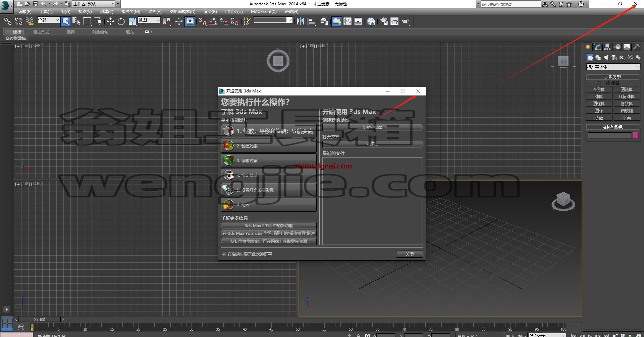Click the Select and Link chain icon
The image size is (644, 337).
[7, 21]
